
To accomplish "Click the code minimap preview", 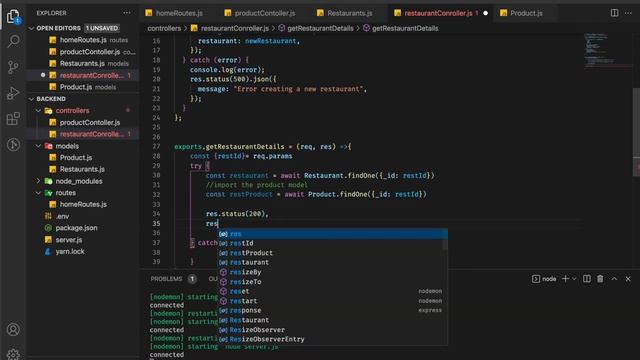I will 608,51.
